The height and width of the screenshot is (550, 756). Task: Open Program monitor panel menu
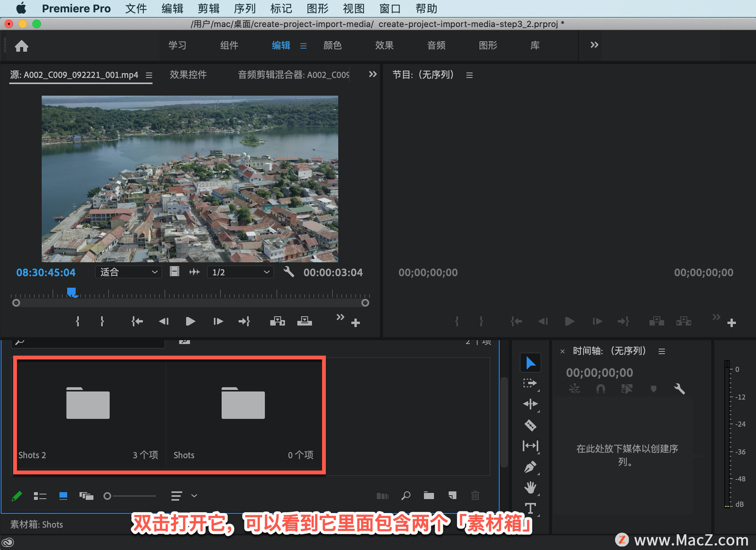click(x=469, y=75)
